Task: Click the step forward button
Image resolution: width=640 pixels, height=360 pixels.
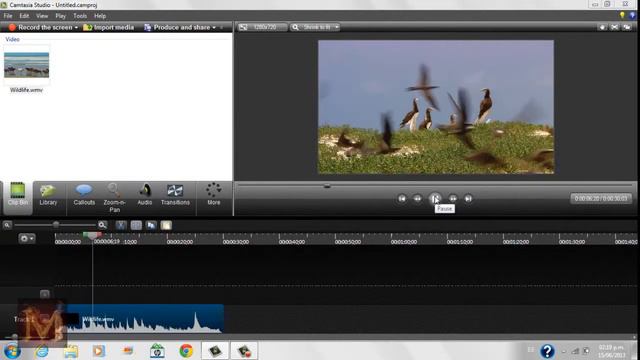Action: (x=453, y=198)
